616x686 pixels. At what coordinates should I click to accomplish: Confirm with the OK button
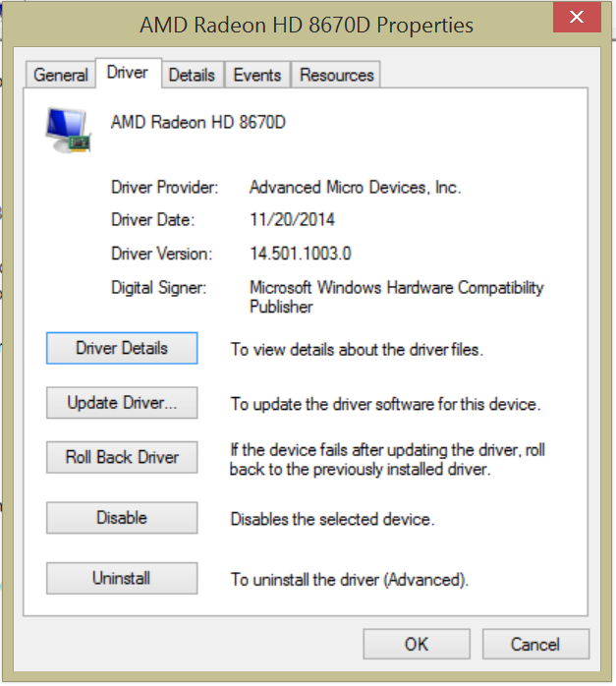[417, 644]
